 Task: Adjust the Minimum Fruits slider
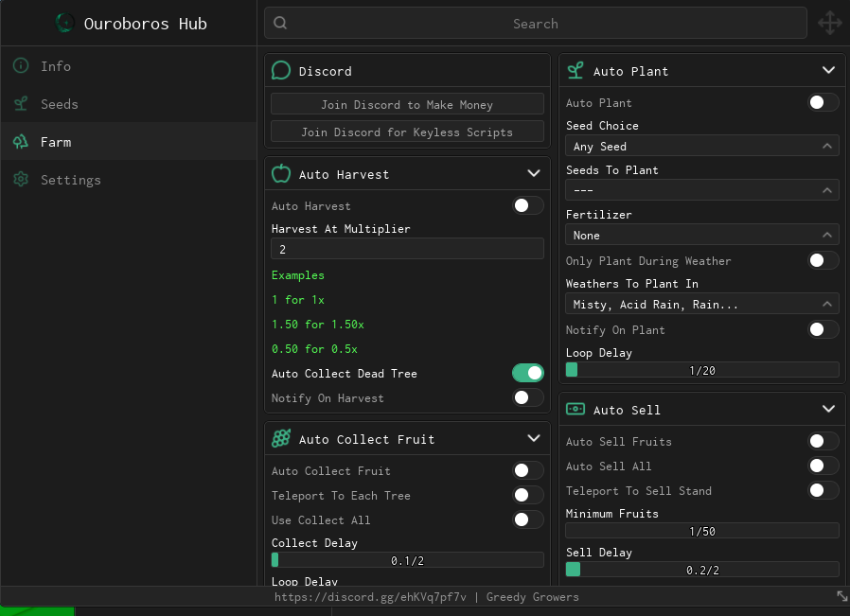tap(702, 531)
